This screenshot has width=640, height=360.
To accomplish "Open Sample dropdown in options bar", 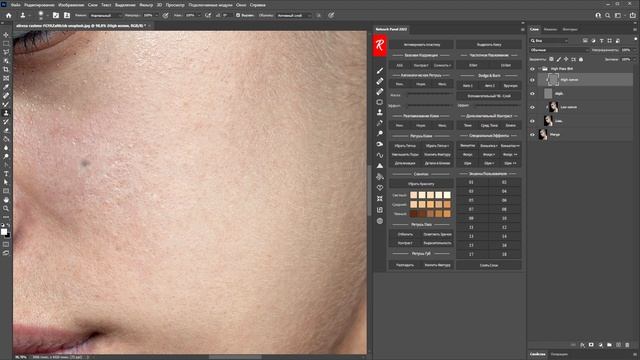I will tap(294, 16).
